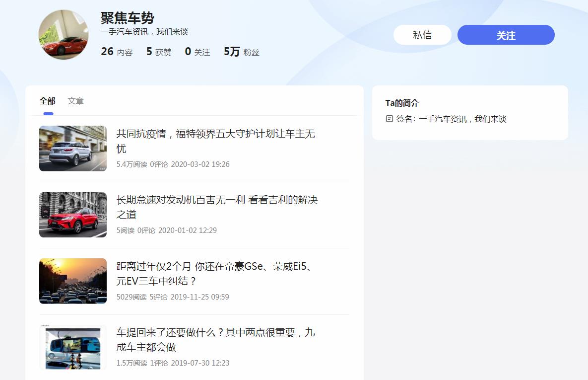Open article 长期怠速对发动机百害无一利
Viewport: 588px width, 380px height.
click(x=217, y=207)
